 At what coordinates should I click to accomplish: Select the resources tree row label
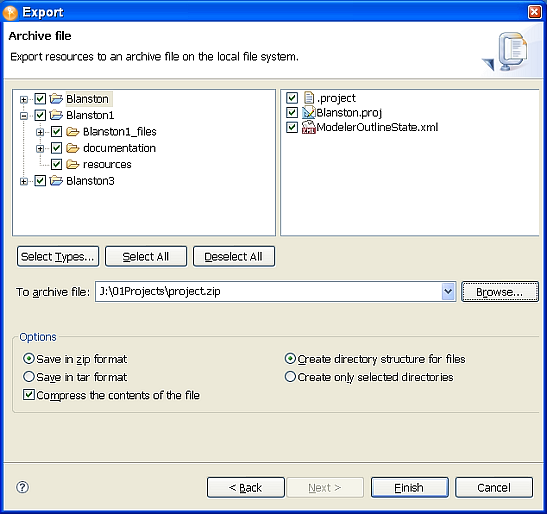(107, 164)
